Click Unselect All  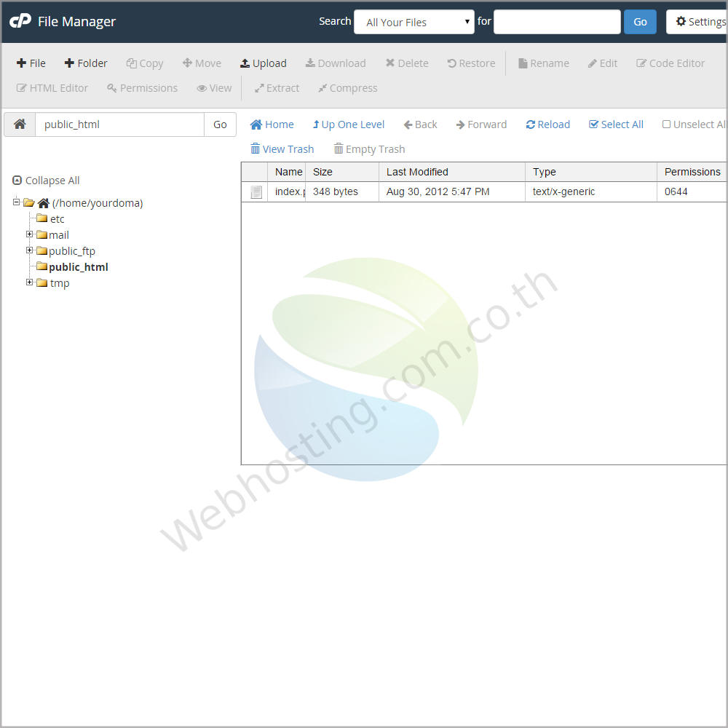click(x=694, y=124)
